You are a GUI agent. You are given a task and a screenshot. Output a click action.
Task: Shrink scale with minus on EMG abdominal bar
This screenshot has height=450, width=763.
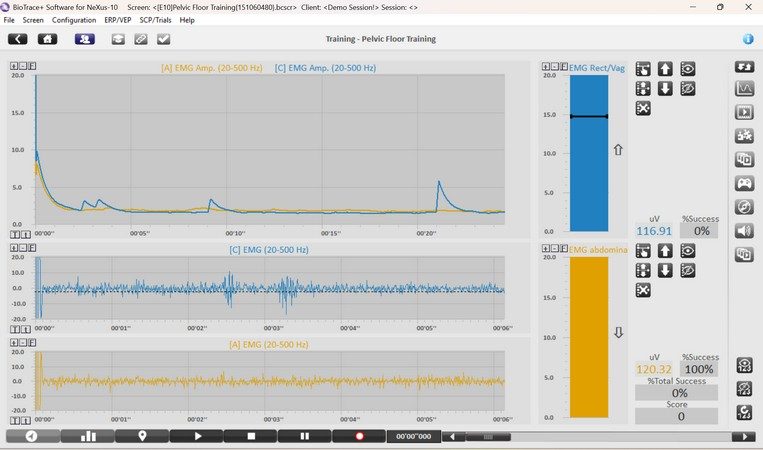pyautogui.click(x=555, y=249)
